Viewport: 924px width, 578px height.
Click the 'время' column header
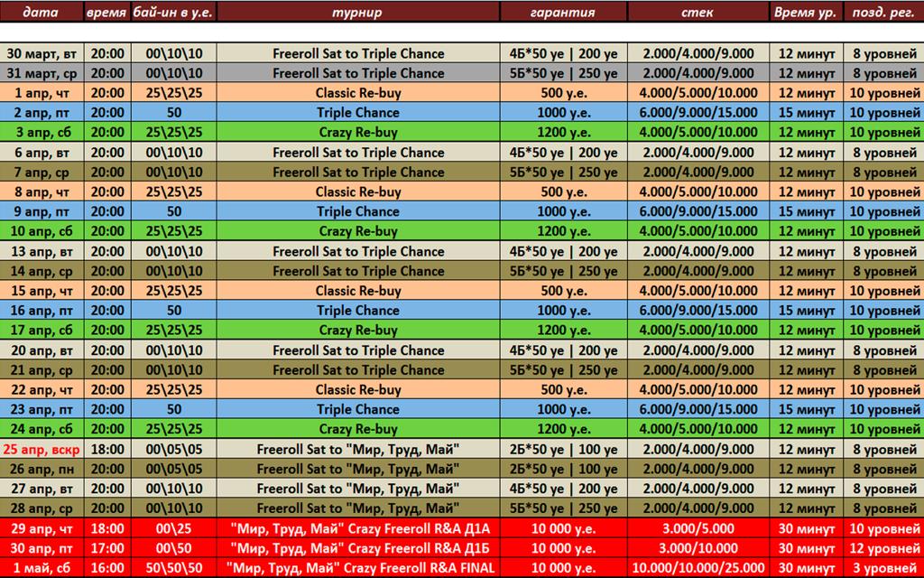click(x=107, y=12)
